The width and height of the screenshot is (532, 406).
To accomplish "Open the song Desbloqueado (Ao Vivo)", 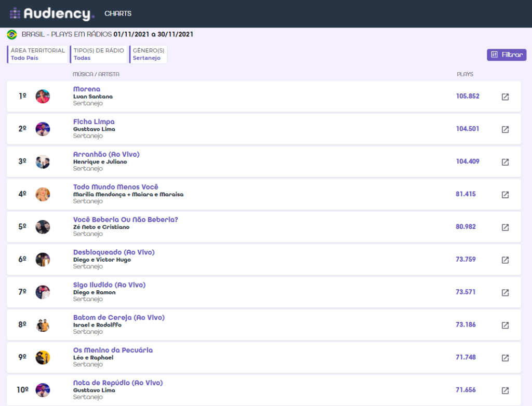I will (x=114, y=252).
